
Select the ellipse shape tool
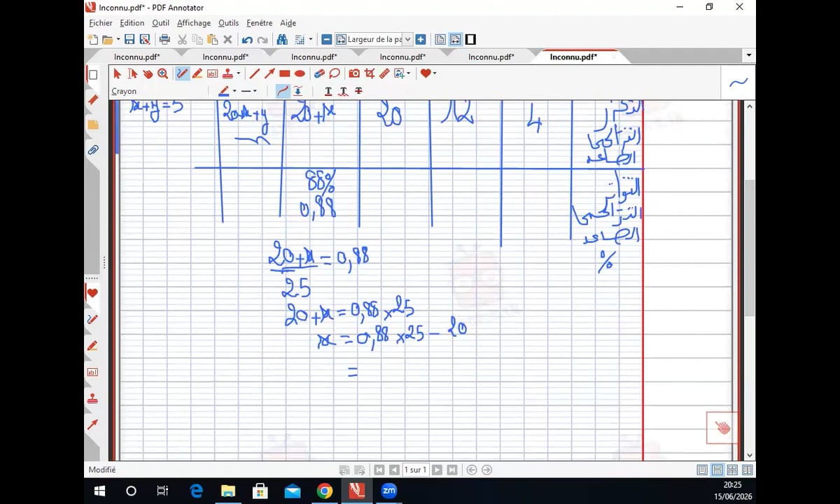[300, 73]
